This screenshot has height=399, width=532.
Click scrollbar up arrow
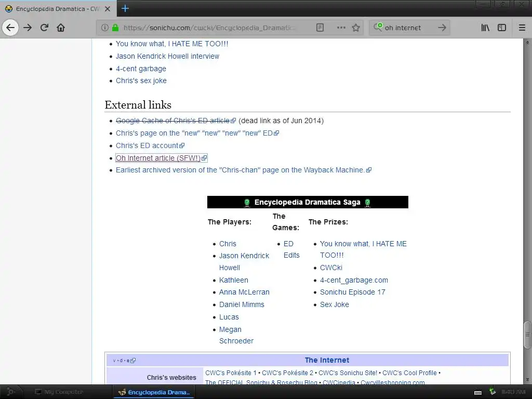click(527, 43)
